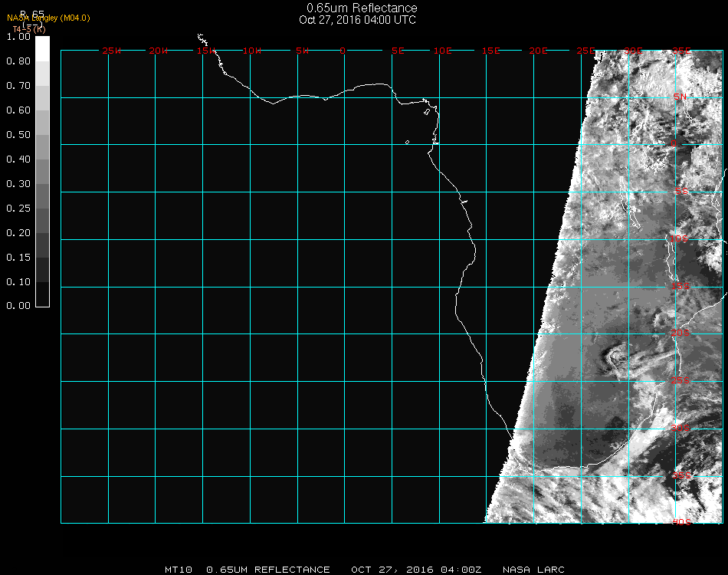The image size is (728, 575).
Task: Click the '5E' longitude label
Action: pyautogui.click(x=398, y=51)
